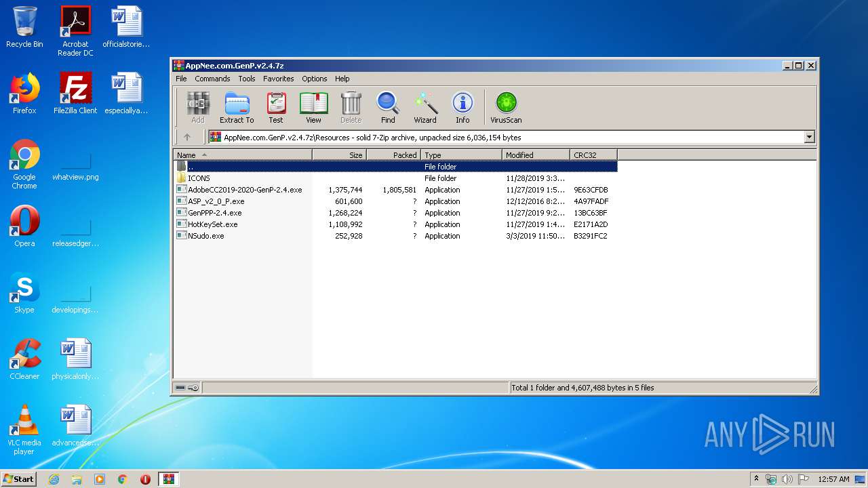Open especiallya... Word document on desktop
Image resolution: width=868 pixels, height=488 pixels.
pyautogui.click(x=126, y=94)
